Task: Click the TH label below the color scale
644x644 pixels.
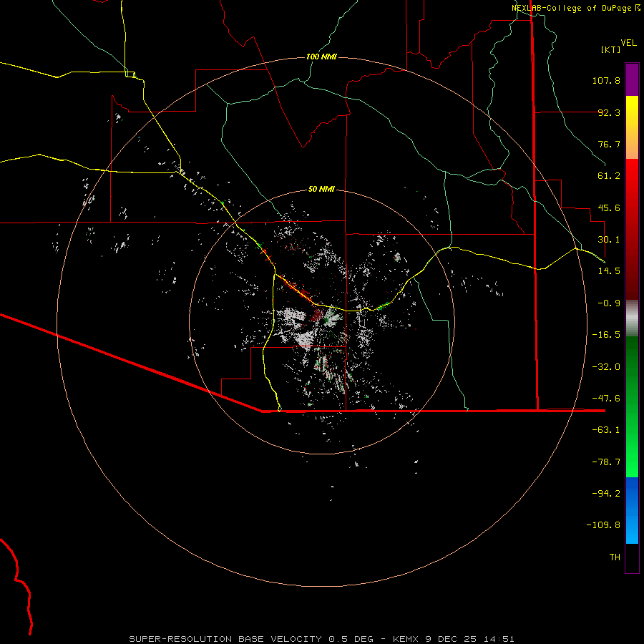Action: tap(614, 557)
